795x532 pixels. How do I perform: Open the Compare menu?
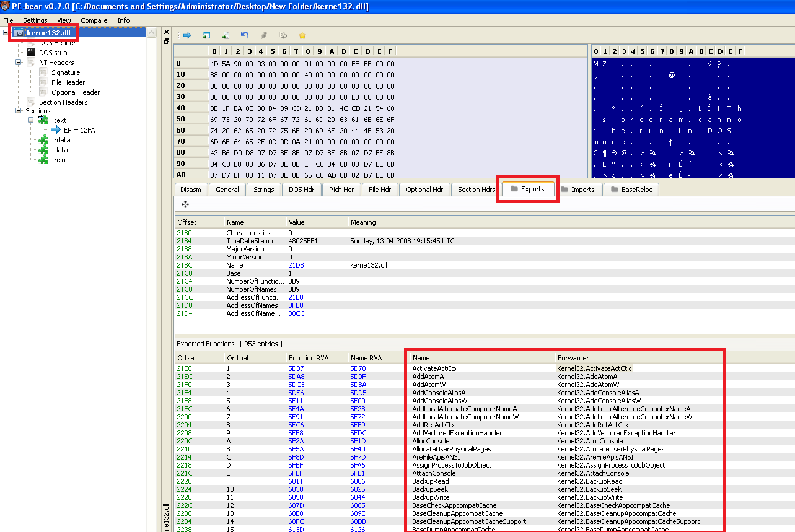click(x=94, y=20)
